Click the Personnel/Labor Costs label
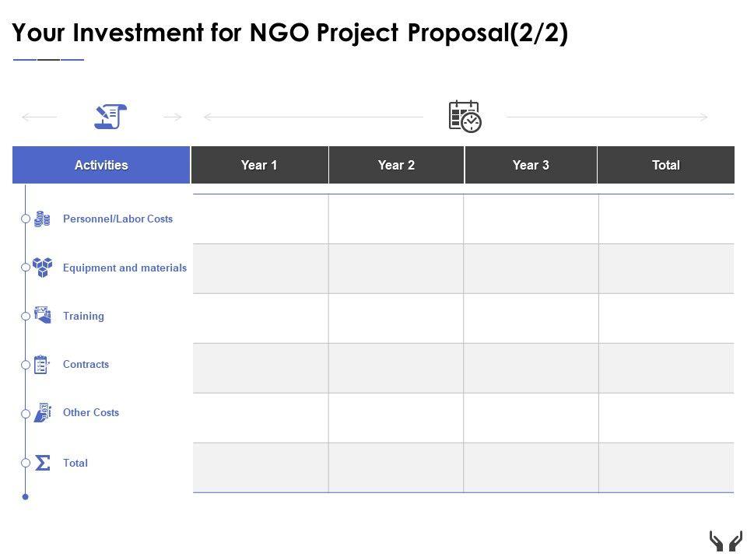This screenshot has width=747, height=560. click(117, 219)
